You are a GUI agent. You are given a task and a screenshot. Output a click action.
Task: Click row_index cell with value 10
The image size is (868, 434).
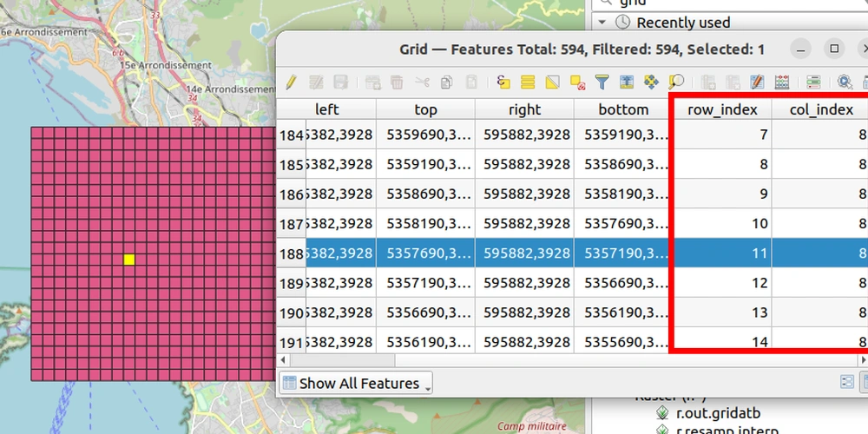click(722, 224)
